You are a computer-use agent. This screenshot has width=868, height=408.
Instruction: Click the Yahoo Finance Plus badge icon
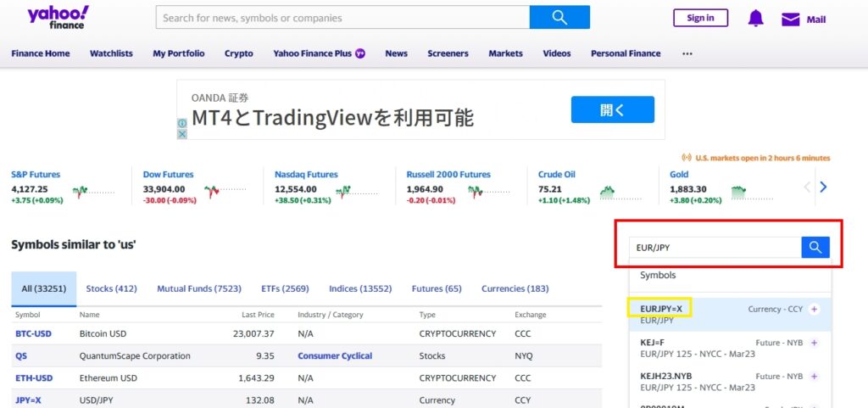coord(360,53)
